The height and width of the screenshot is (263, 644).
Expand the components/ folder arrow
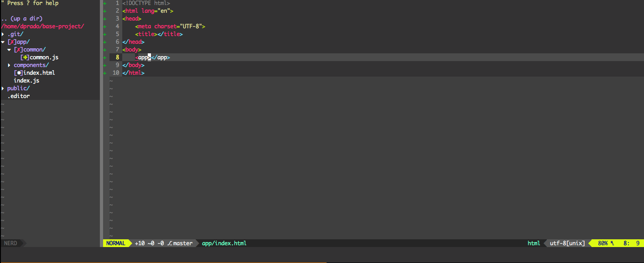[9, 65]
